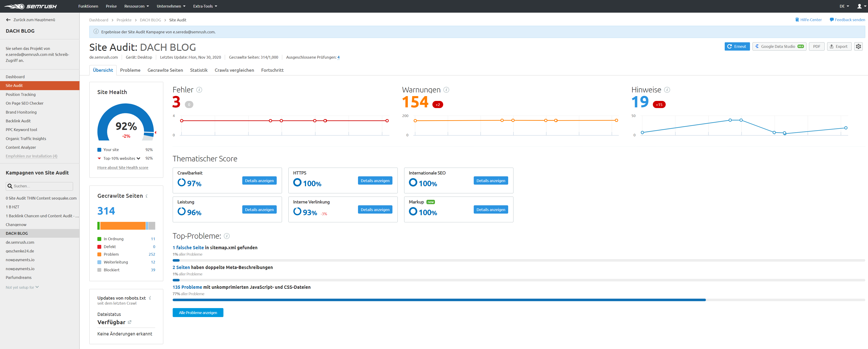Open Backlink Audit in sidebar
This screenshot has width=868, height=349.
pyautogui.click(x=18, y=121)
